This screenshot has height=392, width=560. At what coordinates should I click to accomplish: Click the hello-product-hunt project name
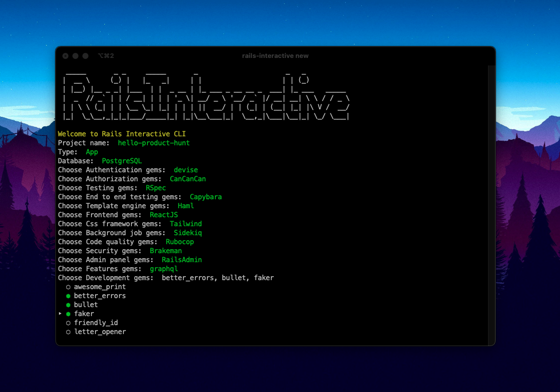pyautogui.click(x=153, y=143)
